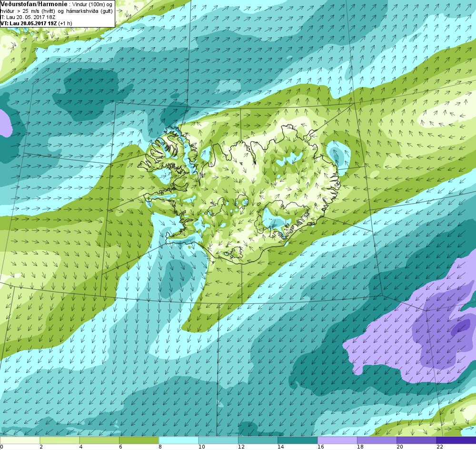This screenshot has width=476, height=450.
Task: Click the '12' label on the color scale
Action: coord(241,447)
